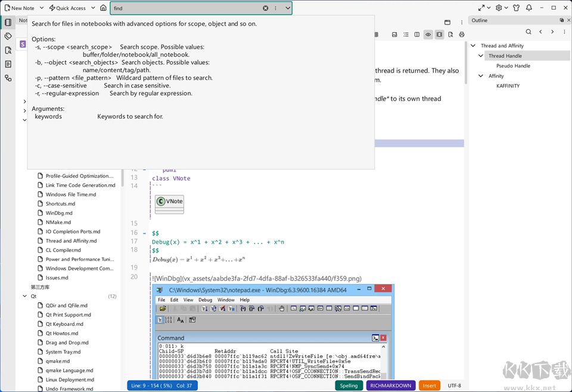Open the snippets panel in sidebar
This screenshot has width=572, height=392.
[x=8, y=64]
